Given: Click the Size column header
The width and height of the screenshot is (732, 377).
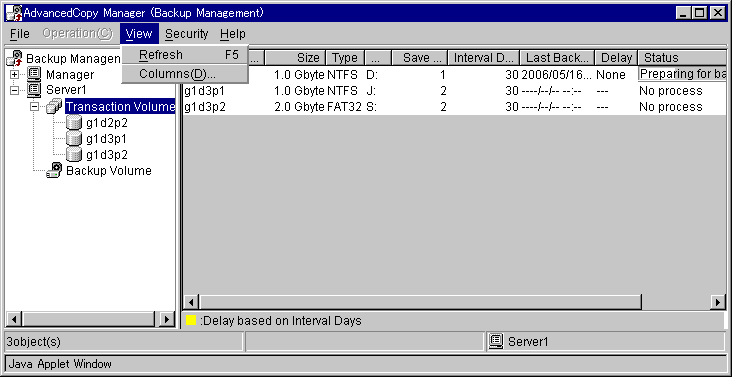Looking at the screenshot, I should tap(295, 58).
